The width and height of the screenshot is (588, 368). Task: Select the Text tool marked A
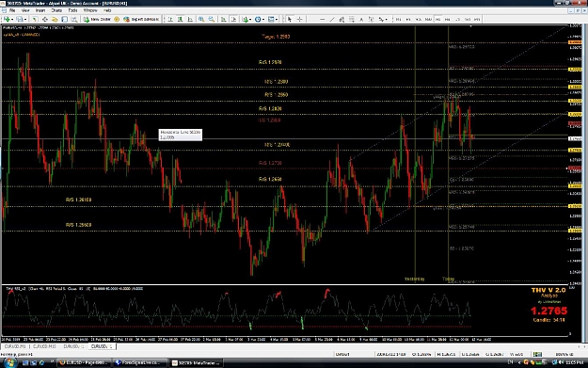(361, 19)
